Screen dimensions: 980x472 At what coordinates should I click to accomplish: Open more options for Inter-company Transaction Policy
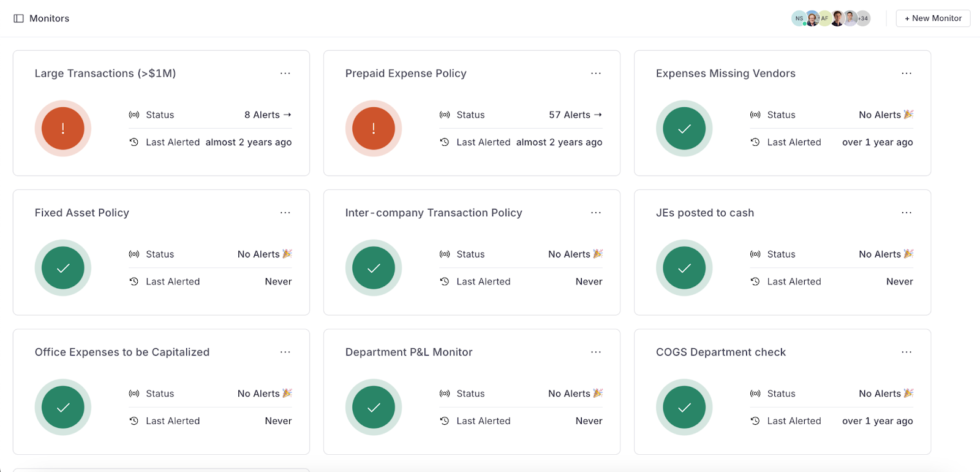[596, 213]
